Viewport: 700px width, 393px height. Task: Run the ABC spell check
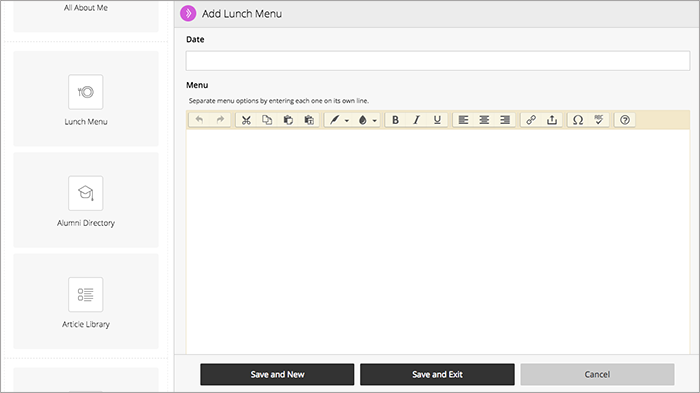pyautogui.click(x=599, y=120)
